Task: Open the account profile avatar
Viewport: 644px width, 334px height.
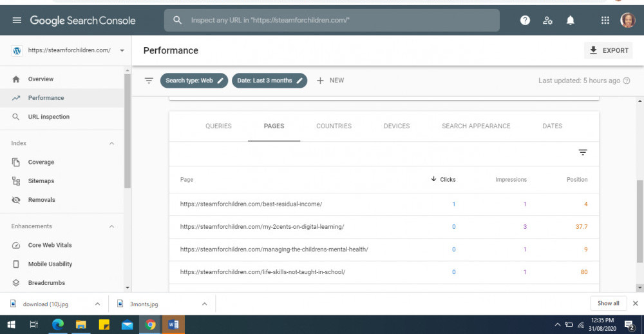Action: click(627, 20)
